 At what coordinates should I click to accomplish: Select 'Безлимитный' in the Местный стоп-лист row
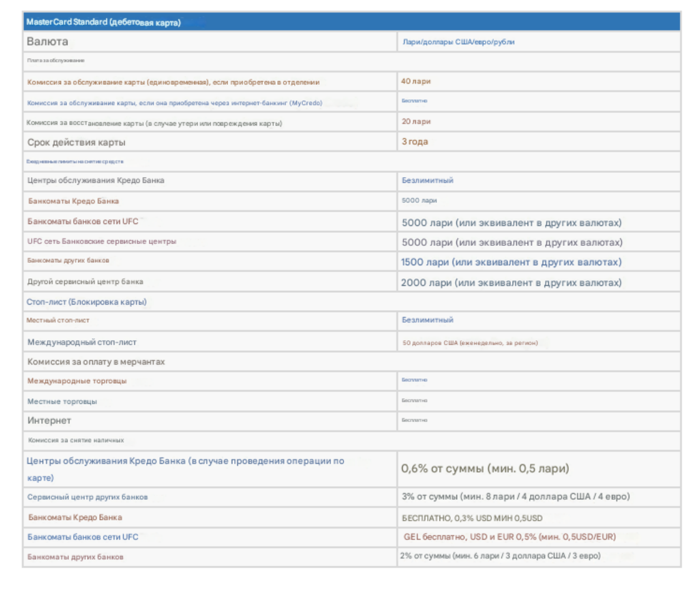(x=427, y=320)
